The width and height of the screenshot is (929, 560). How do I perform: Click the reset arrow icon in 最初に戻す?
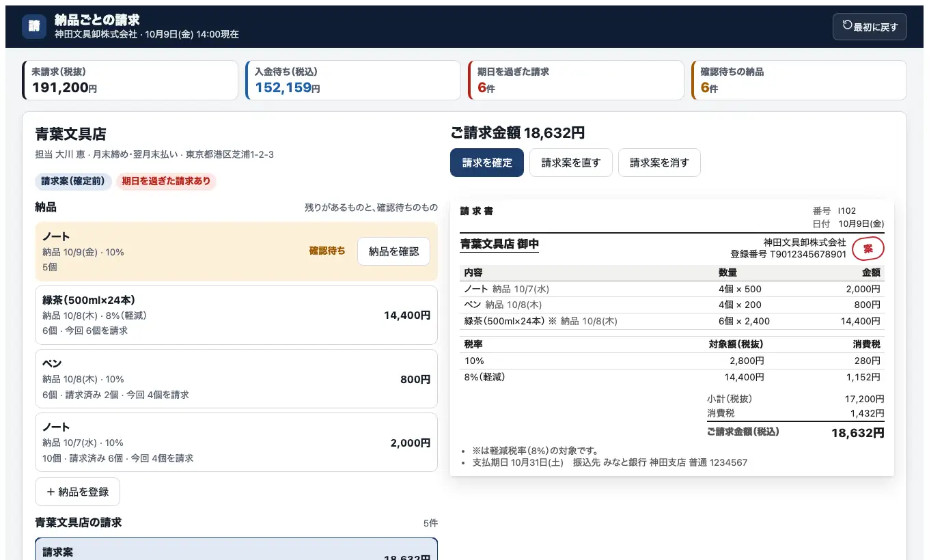coord(847,26)
